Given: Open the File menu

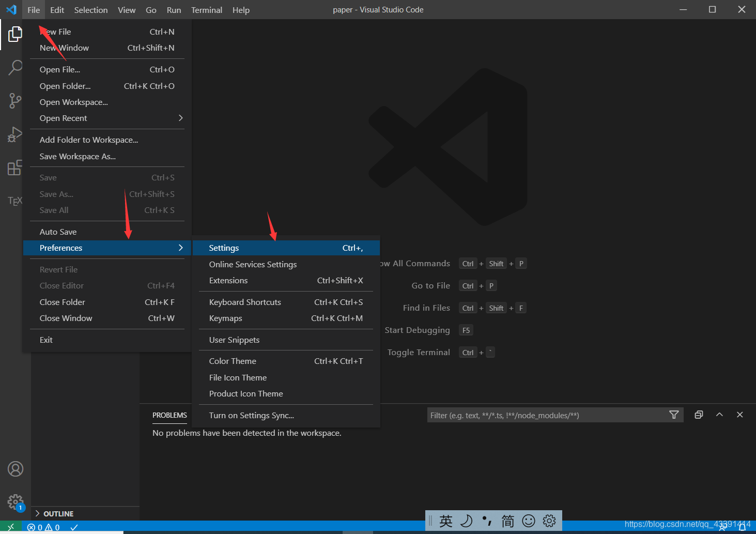Looking at the screenshot, I should pos(34,10).
